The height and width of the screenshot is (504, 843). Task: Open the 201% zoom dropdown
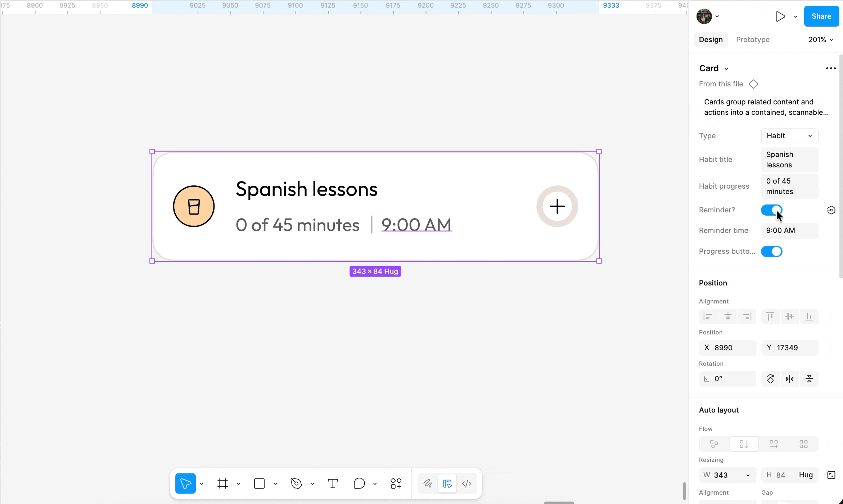(x=821, y=40)
